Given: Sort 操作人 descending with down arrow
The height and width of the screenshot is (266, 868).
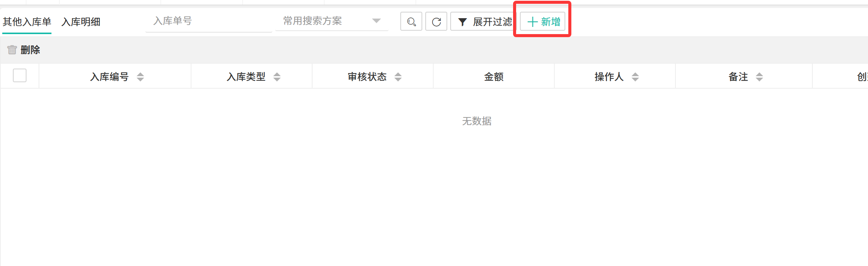Looking at the screenshot, I should 635,80.
